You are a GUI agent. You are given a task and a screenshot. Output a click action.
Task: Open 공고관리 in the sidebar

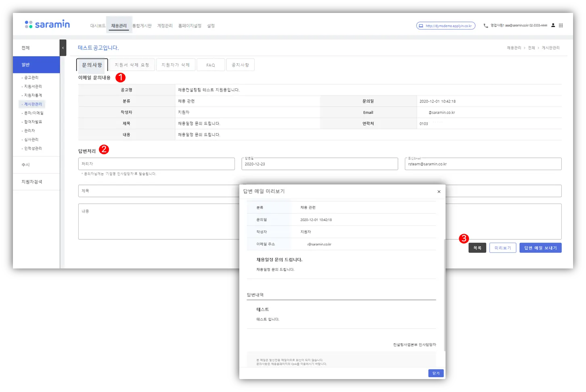tap(31, 78)
